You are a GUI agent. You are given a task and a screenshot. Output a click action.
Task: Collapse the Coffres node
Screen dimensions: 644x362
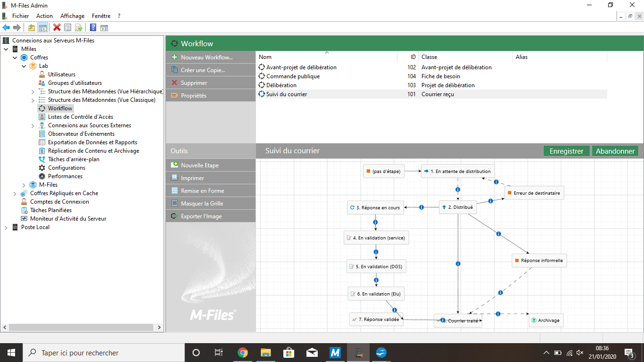tap(15, 58)
